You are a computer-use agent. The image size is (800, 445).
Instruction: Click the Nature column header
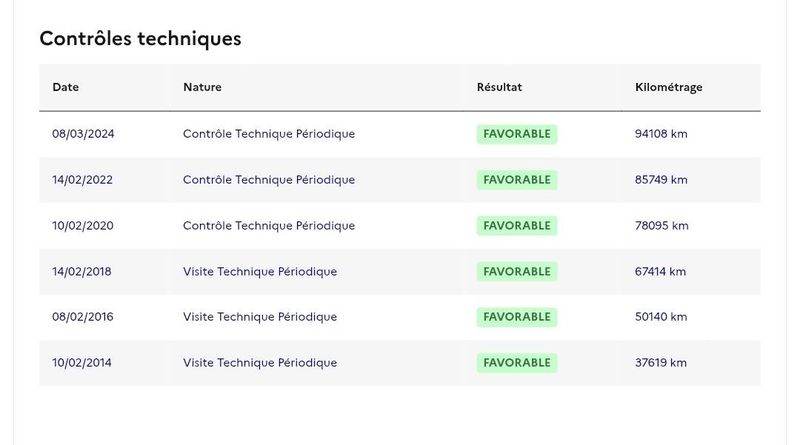coord(202,87)
